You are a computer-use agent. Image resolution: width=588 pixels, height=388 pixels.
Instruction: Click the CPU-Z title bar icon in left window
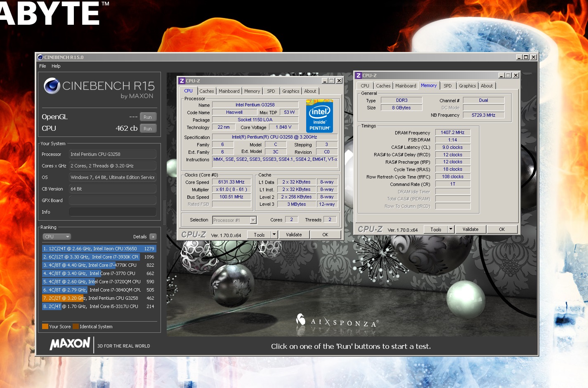pyautogui.click(x=182, y=81)
